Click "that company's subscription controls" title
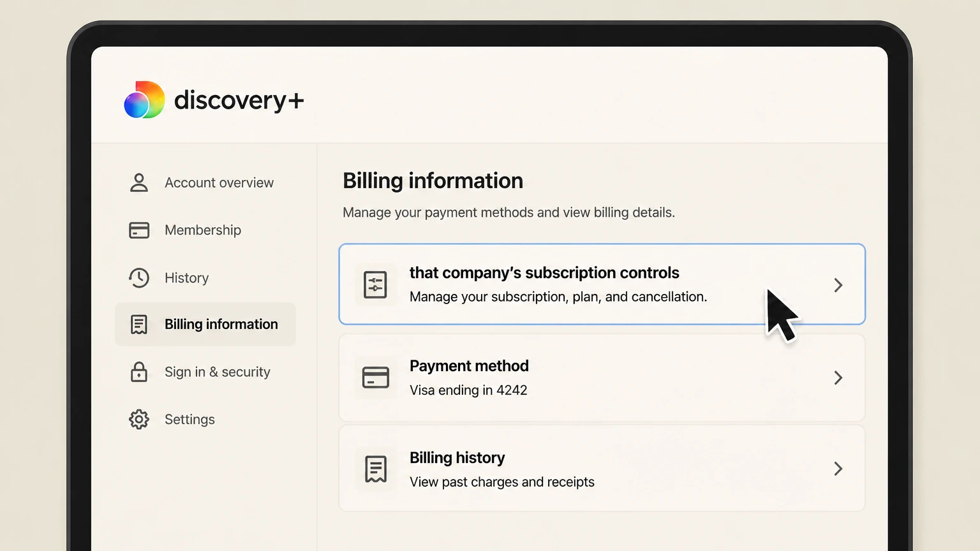 (x=544, y=273)
